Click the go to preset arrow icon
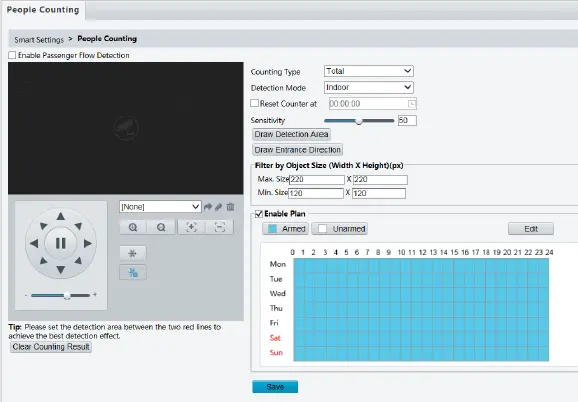Image resolution: width=578 pixels, height=402 pixels. click(x=208, y=207)
